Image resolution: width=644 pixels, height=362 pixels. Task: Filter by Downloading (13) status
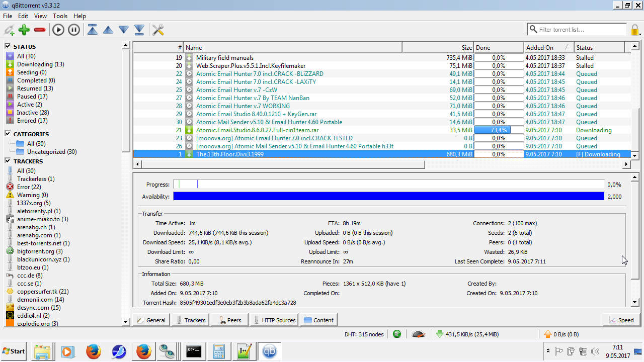(40, 64)
